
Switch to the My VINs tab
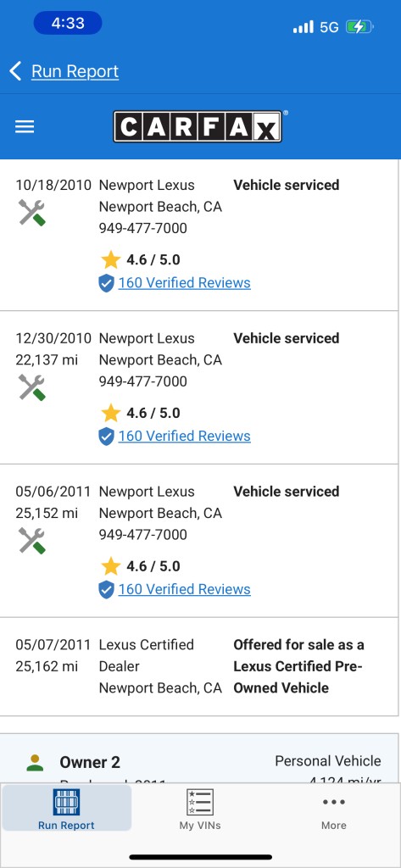pos(200,810)
